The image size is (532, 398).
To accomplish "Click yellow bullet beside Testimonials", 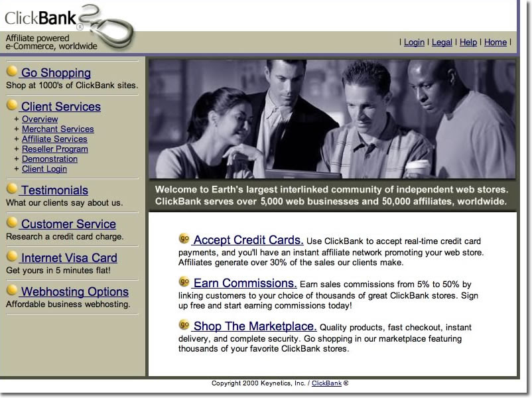I will (x=12, y=188).
